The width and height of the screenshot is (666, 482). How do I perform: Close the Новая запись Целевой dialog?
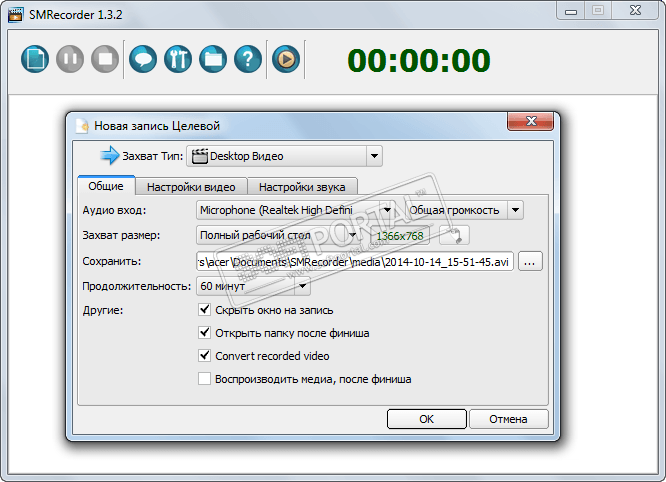coord(531,121)
